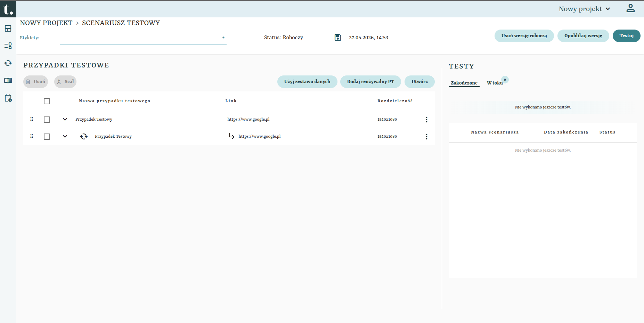Click the save disk icon near date
The width and height of the screenshot is (644, 323).
338,38
